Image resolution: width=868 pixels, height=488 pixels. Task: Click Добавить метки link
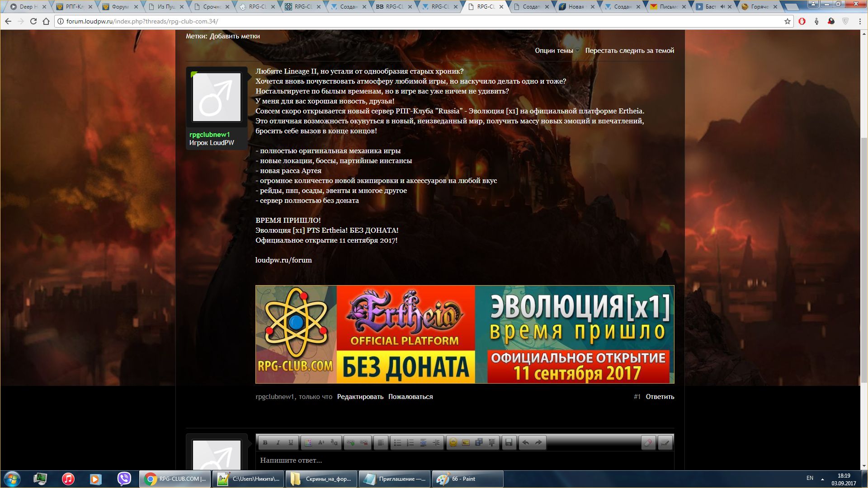coord(235,36)
